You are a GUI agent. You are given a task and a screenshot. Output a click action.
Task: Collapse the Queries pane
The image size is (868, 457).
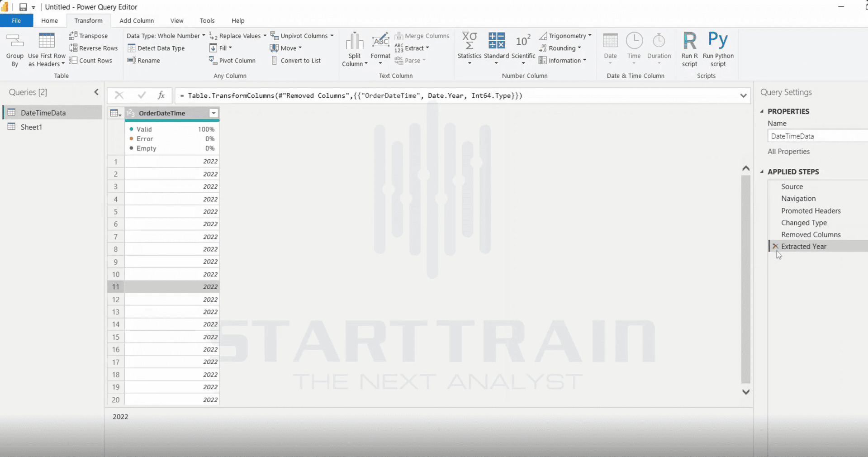[96, 92]
